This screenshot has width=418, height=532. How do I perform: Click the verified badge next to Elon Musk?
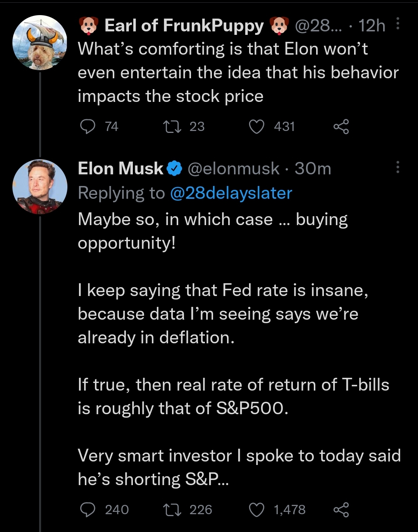tap(174, 169)
